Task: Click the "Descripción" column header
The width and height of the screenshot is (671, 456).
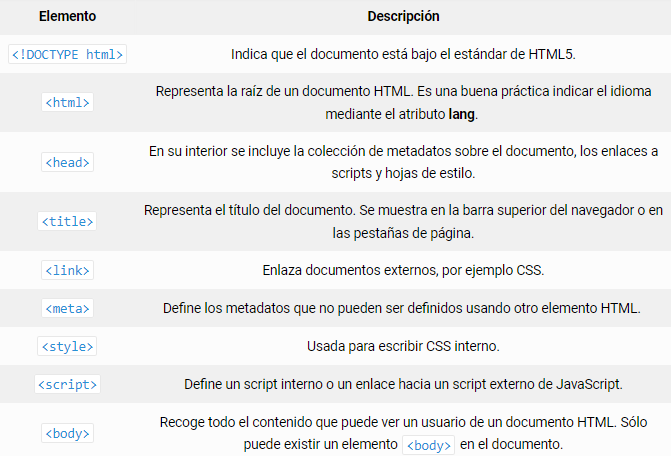Action: (403, 17)
